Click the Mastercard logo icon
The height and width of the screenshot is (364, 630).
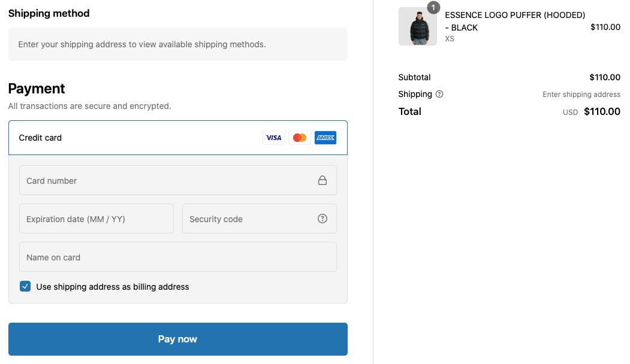point(299,138)
